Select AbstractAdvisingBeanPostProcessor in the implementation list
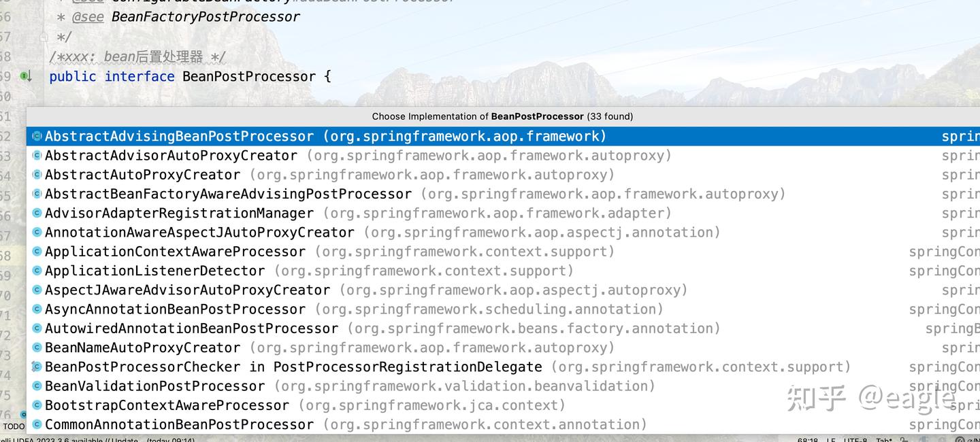 click(503, 136)
